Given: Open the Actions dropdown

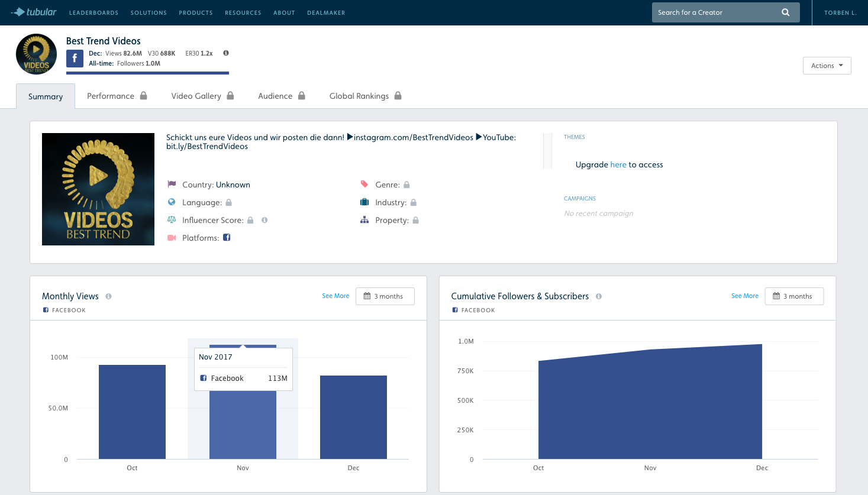Looking at the screenshot, I should click(x=827, y=66).
